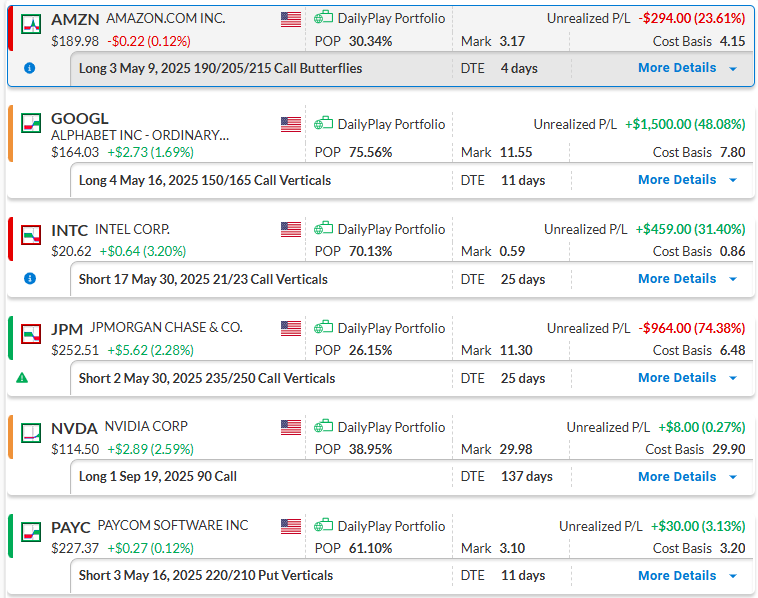The image size is (758, 598).
Task: Open the NVDA strategy chart icon
Action: (31, 433)
